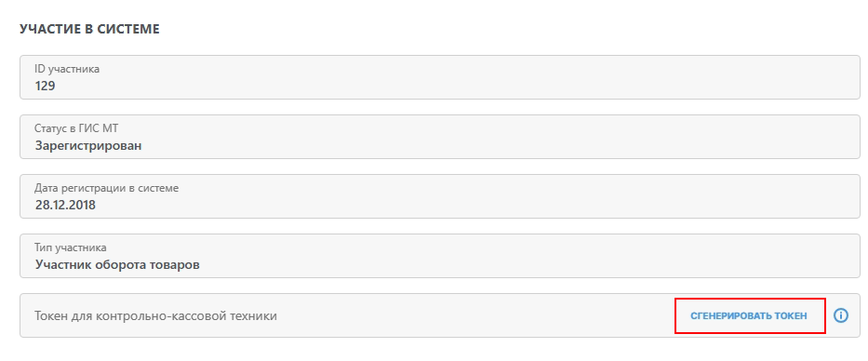
Task: Click the info icon beside the token button
Action: 840,315
